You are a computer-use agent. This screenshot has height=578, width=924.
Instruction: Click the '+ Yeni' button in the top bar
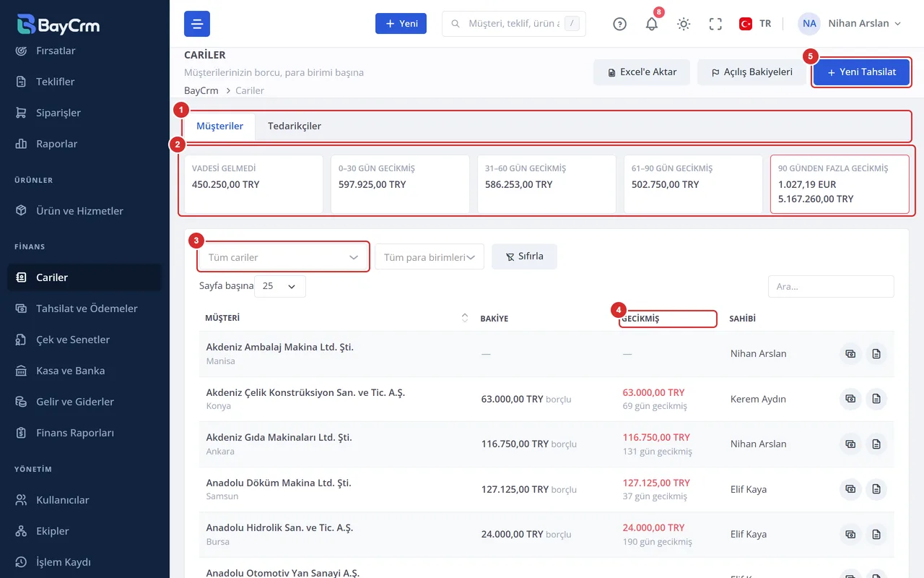401,24
